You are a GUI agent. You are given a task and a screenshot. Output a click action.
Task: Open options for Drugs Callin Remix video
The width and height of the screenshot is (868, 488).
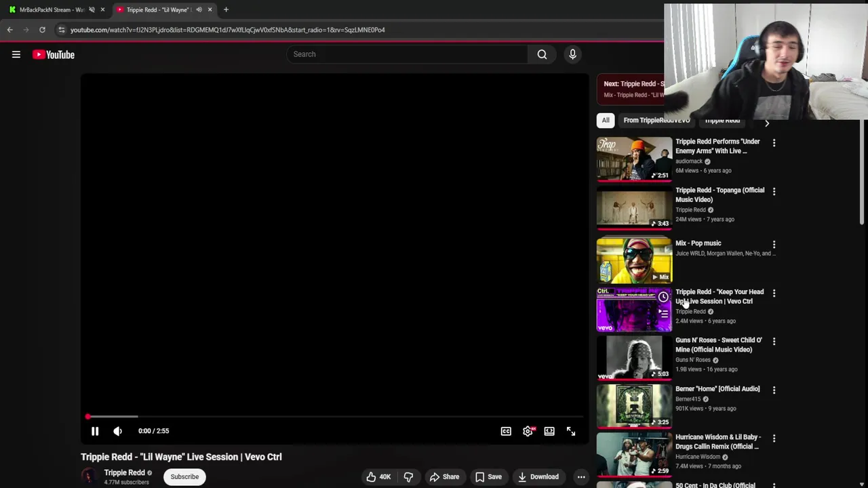[774, 439]
